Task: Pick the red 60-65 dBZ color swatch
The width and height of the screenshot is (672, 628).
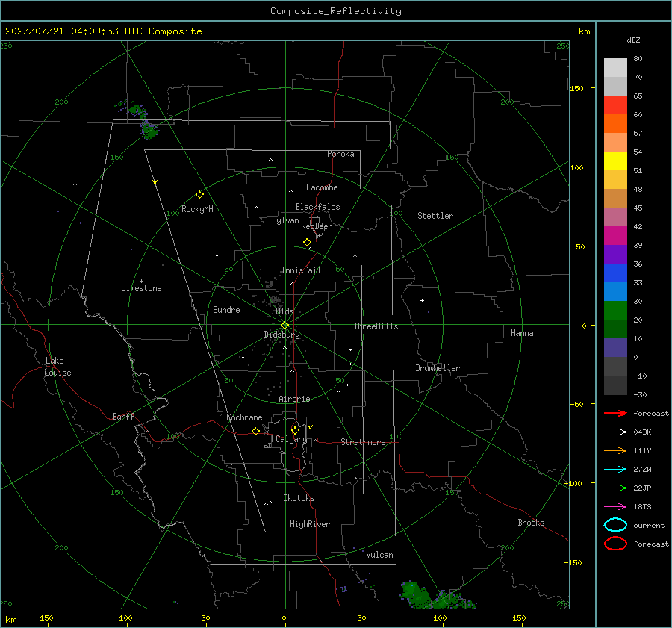Action: point(615,105)
